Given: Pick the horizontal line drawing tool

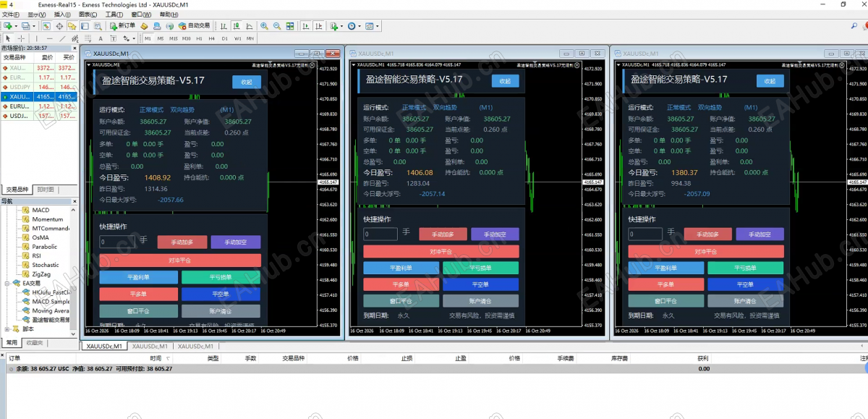Looking at the screenshot, I should click(50, 38).
